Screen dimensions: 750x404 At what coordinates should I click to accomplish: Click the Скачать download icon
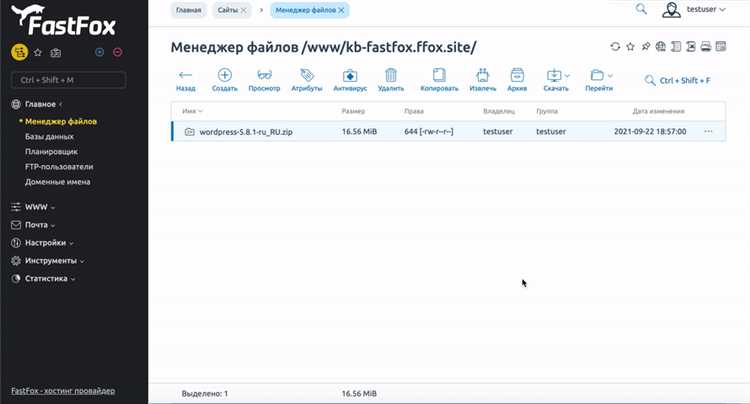tap(553, 75)
